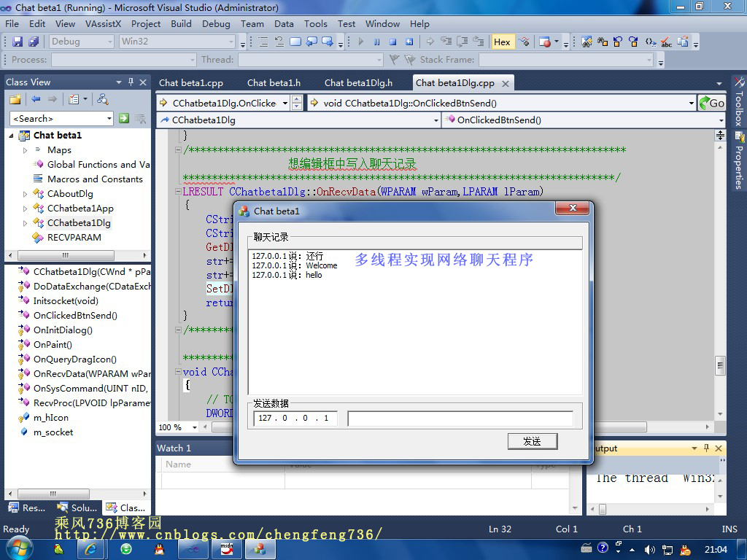Click the Class View horizontal scrollbar thumb
Viewport: 747px width, 560px height.
point(66,255)
